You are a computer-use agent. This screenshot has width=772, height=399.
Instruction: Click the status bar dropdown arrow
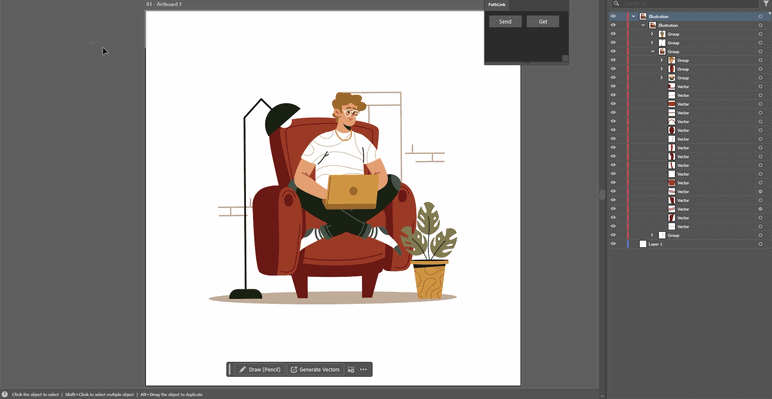click(x=603, y=395)
